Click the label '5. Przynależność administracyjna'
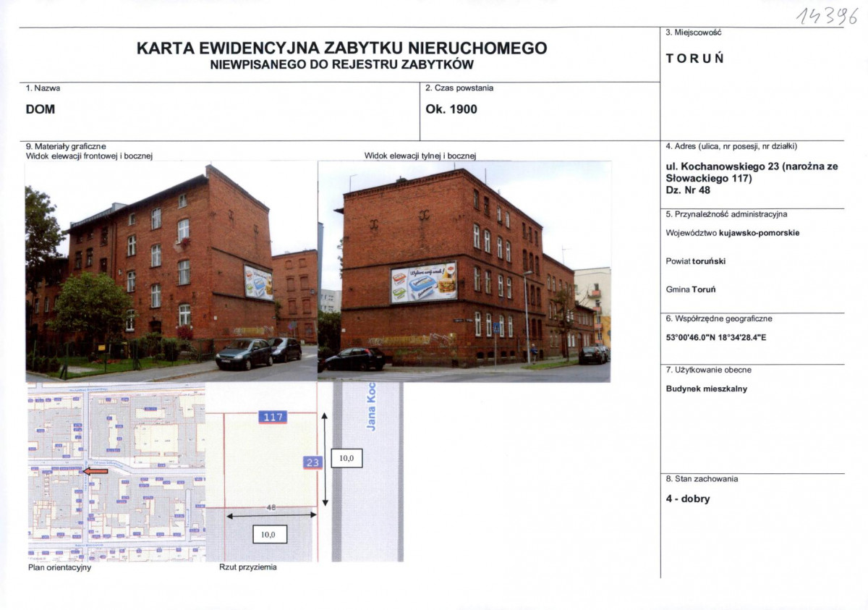This screenshot has width=868, height=610. tap(726, 214)
